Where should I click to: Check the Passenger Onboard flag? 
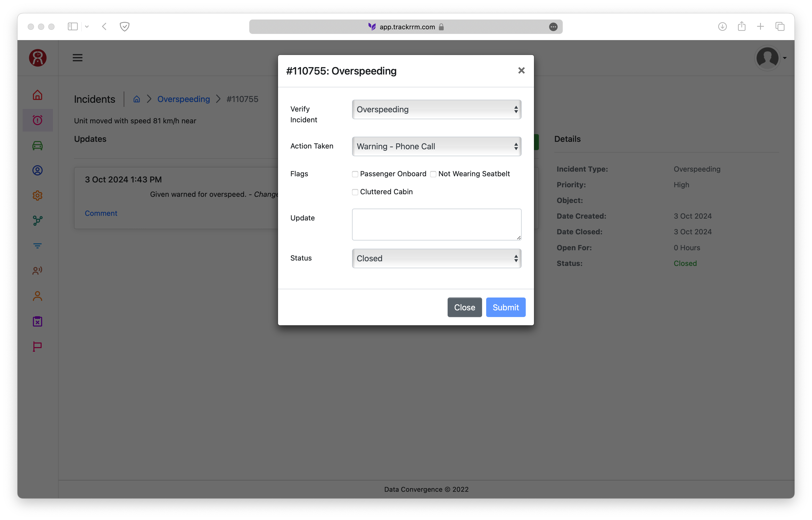(355, 174)
